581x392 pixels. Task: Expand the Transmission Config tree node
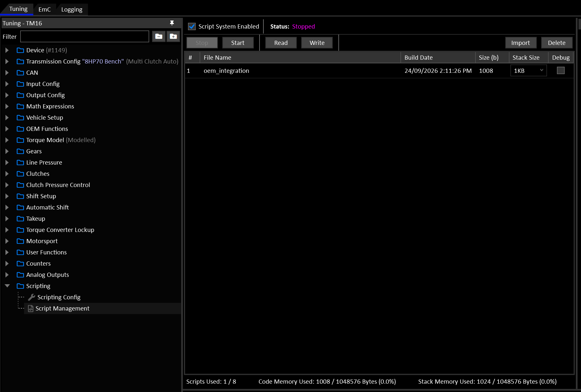coord(7,61)
